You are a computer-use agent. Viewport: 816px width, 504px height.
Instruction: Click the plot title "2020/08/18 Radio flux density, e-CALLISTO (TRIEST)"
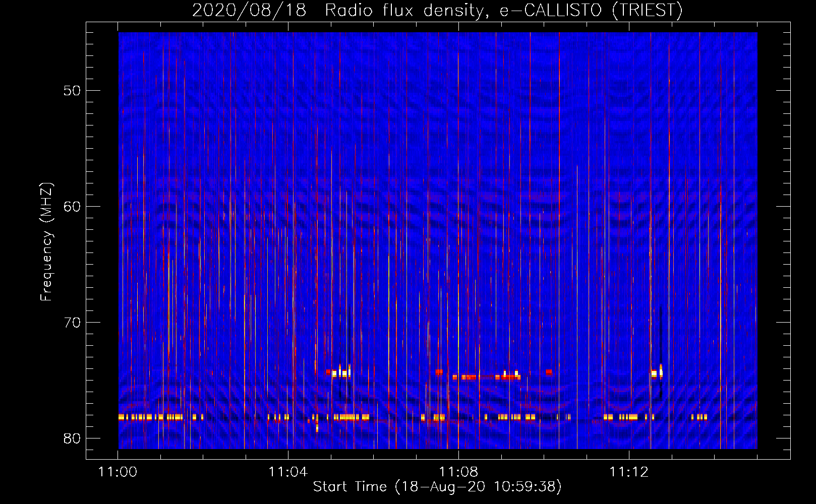tap(437, 10)
